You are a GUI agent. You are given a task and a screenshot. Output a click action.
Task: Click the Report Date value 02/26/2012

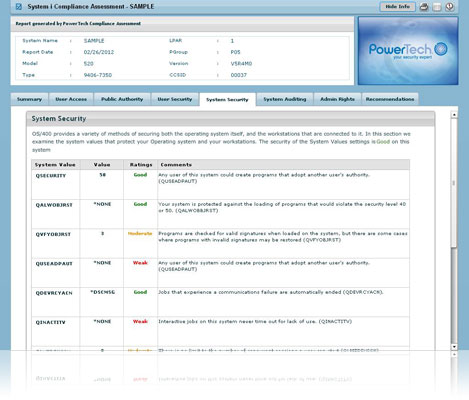[99, 52]
